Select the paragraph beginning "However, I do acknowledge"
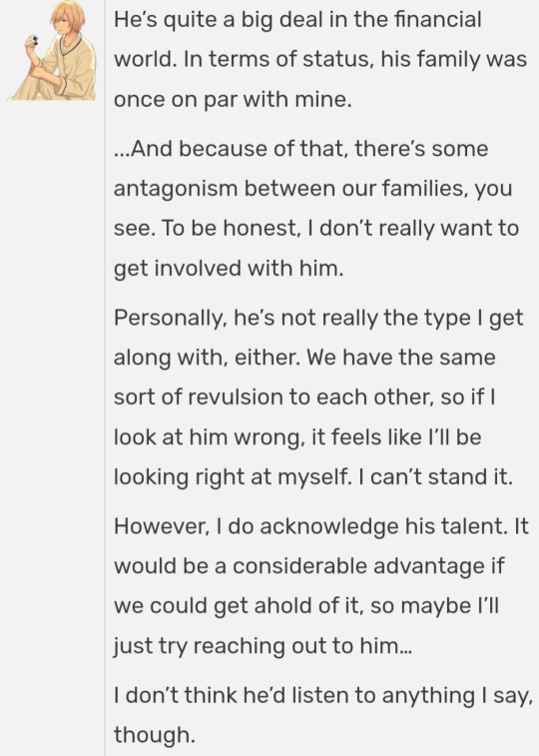The width and height of the screenshot is (539, 756). 321,586
